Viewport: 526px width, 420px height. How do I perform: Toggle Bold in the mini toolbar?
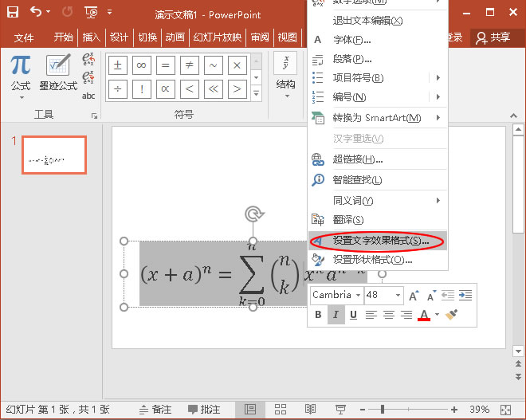(318, 315)
